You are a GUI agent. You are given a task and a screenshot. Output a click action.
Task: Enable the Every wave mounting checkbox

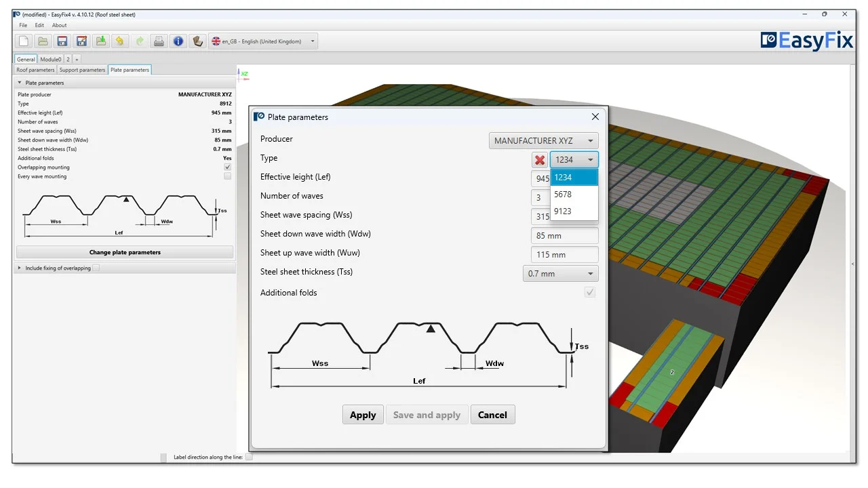(227, 176)
